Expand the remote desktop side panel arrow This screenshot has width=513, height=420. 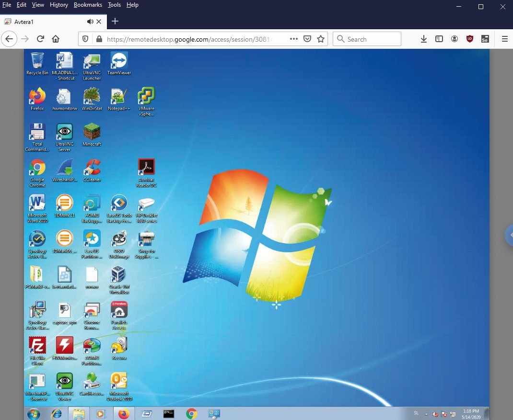tap(510, 235)
